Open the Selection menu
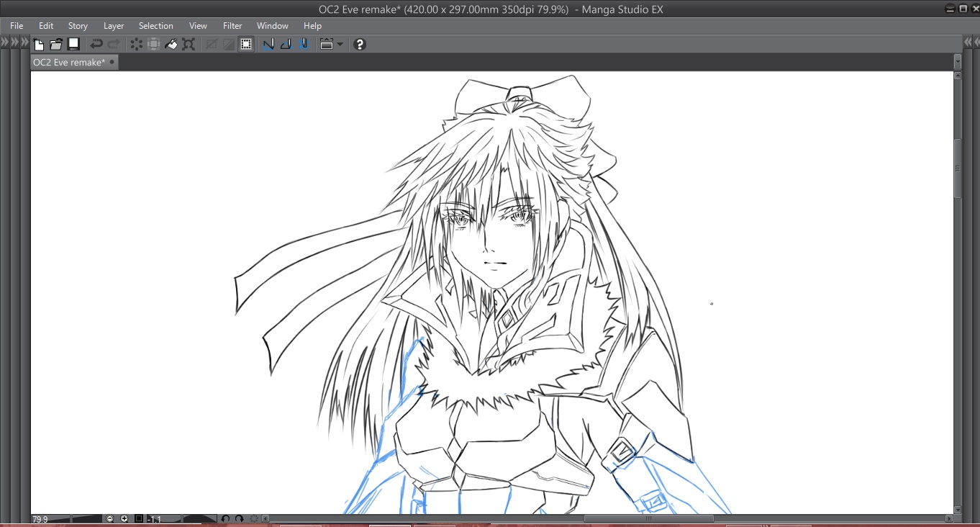Screen dimensions: 980x527 [156, 26]
